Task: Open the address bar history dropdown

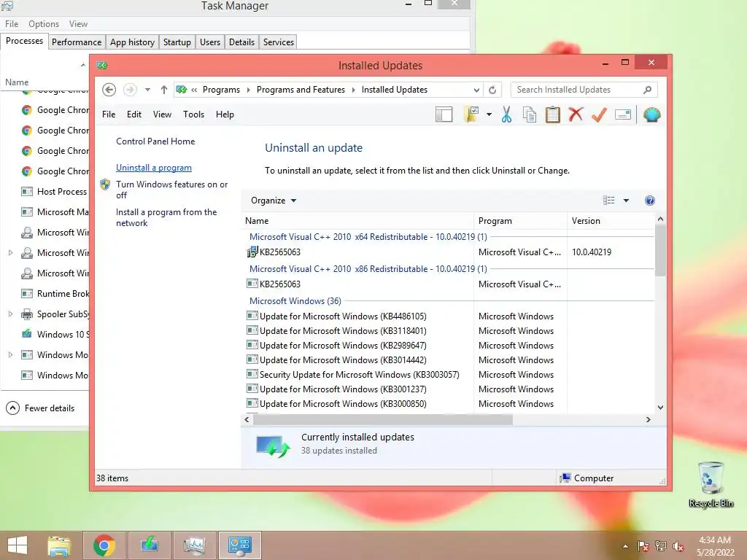Action: [x=476, y=90]
